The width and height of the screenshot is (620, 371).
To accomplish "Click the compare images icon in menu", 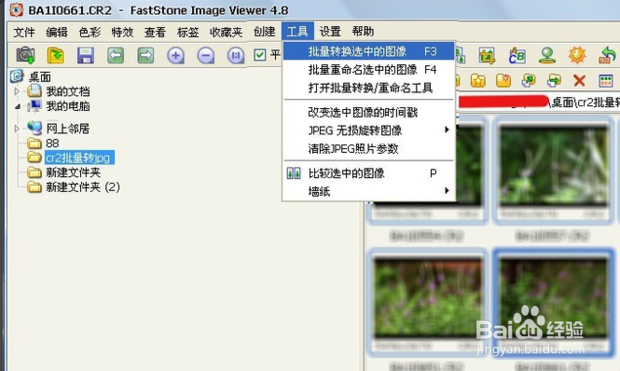I will (x=293, y=173).
